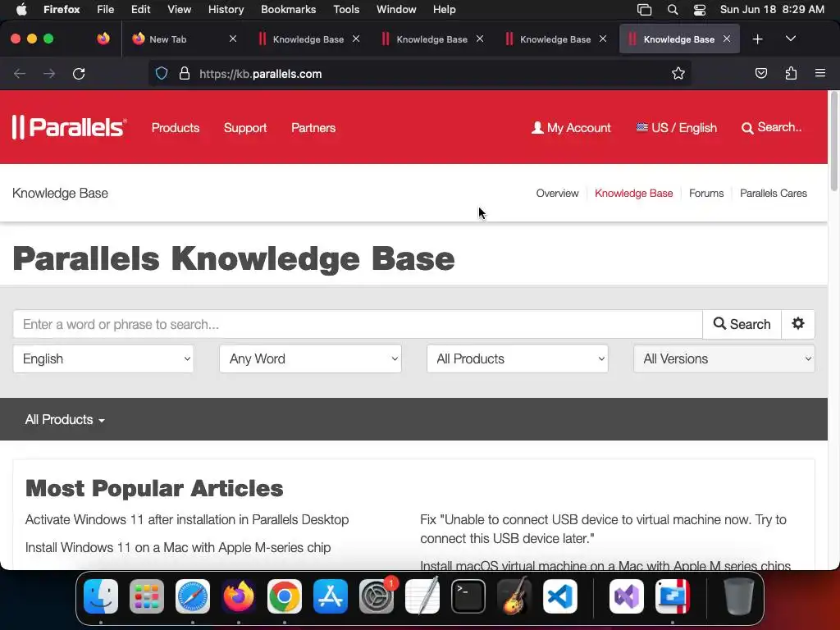
Task: Open the English language dropdown
Action: point(103,359)
